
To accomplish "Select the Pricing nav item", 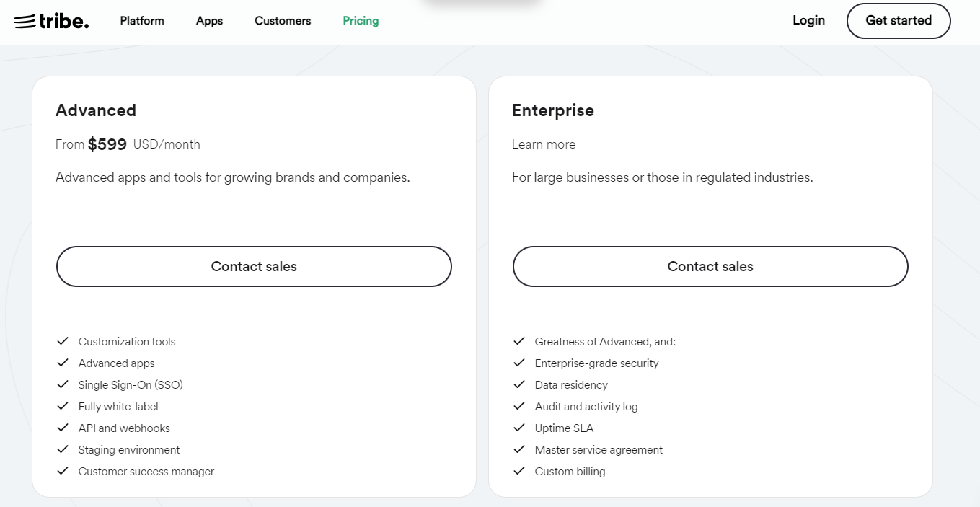I will pos(361,21).
